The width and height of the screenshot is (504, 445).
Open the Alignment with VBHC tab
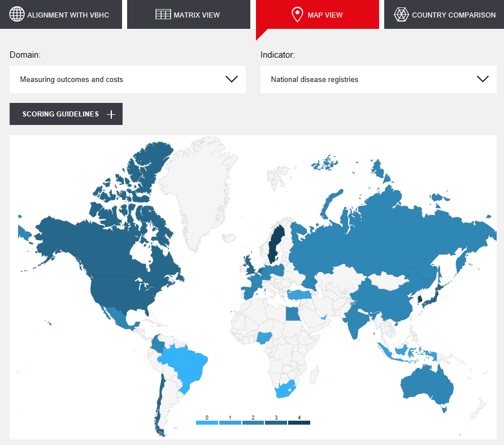coord(61,15)
